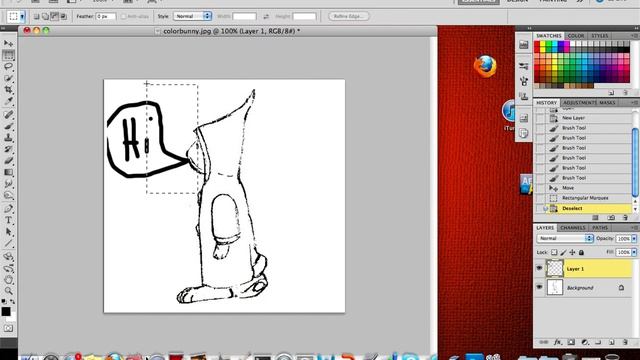The image size is (640, 360).
Task: Toggle Lock transparent pixels
Action: pos(554,253)
